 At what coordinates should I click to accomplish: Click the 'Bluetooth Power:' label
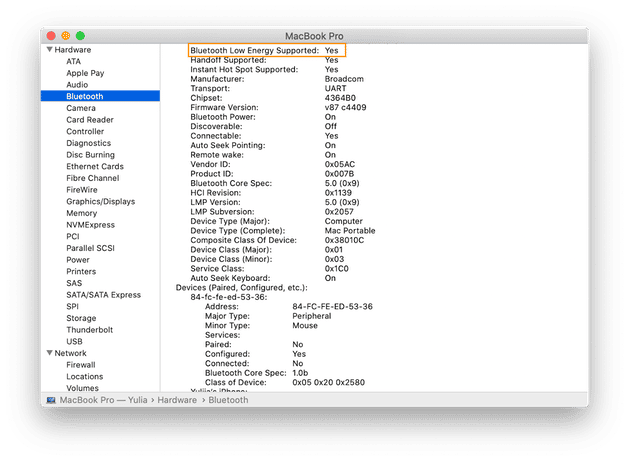pos(223,117)
